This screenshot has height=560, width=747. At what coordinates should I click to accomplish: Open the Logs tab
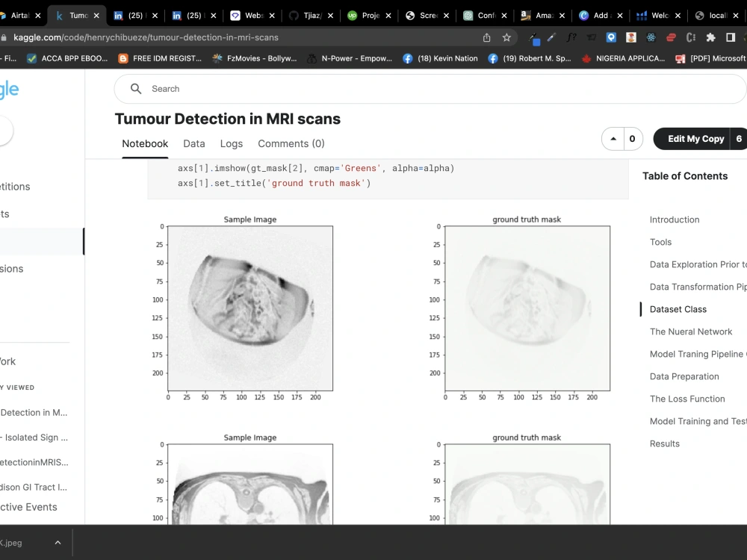[232, 144]
